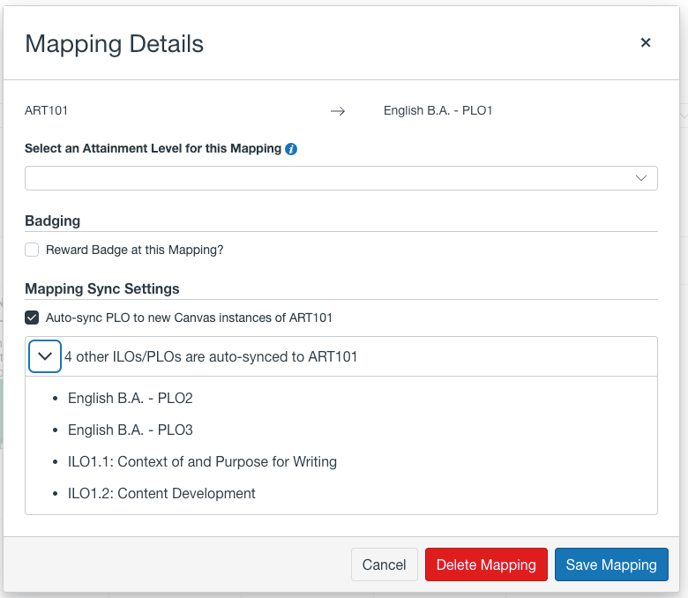Open the Attainment Level dropdown
This screenshot has width=688, height=598.
click(x=341, y=178)
